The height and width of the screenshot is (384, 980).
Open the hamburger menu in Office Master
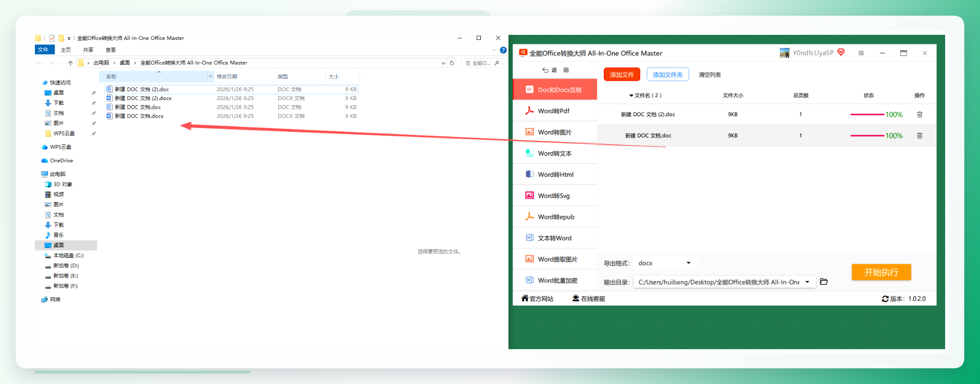click(861, 53)
